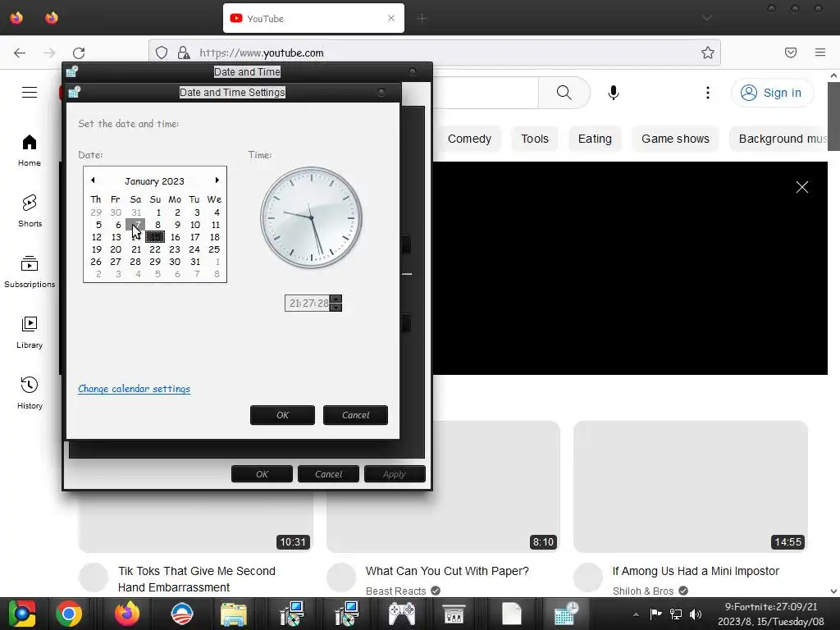Go to YouTube Home in sidebar

click(30, 151)
